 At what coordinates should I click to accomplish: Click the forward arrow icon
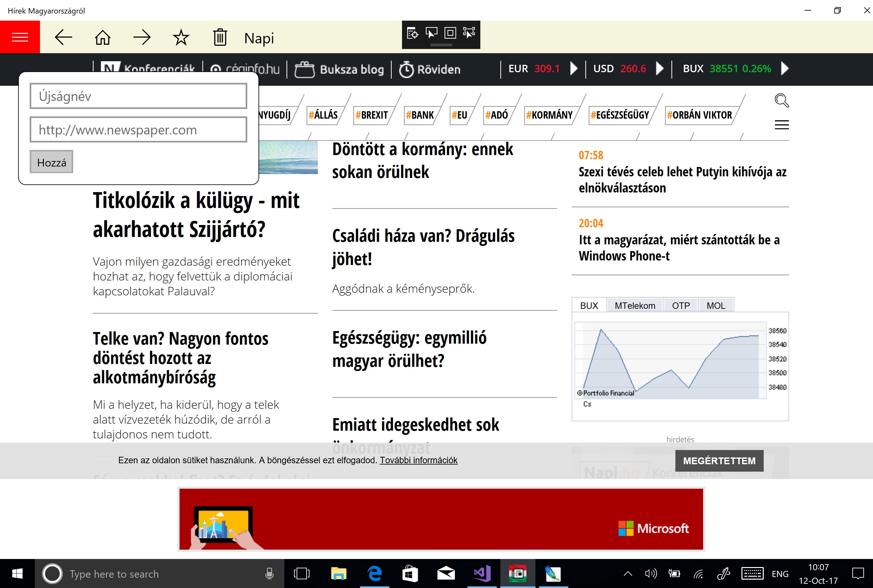click(142, 37)
